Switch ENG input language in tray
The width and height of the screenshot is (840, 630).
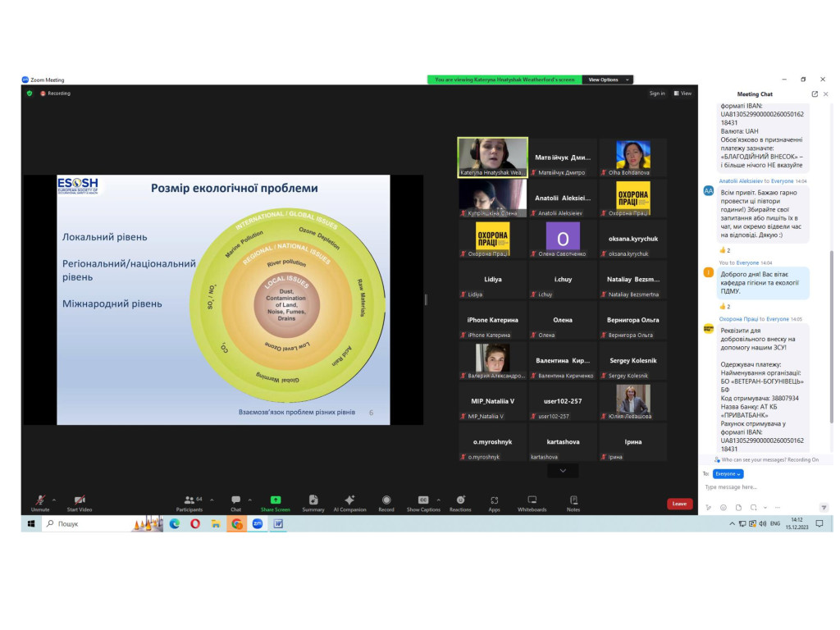pos(774,524)
